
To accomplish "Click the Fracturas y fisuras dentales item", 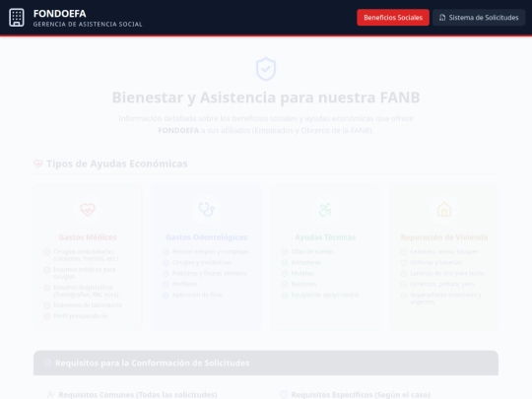I will coord(209,273).
